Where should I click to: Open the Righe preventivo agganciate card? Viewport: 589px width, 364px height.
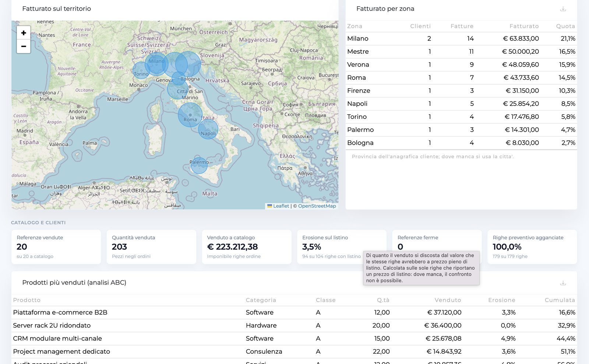532,247
